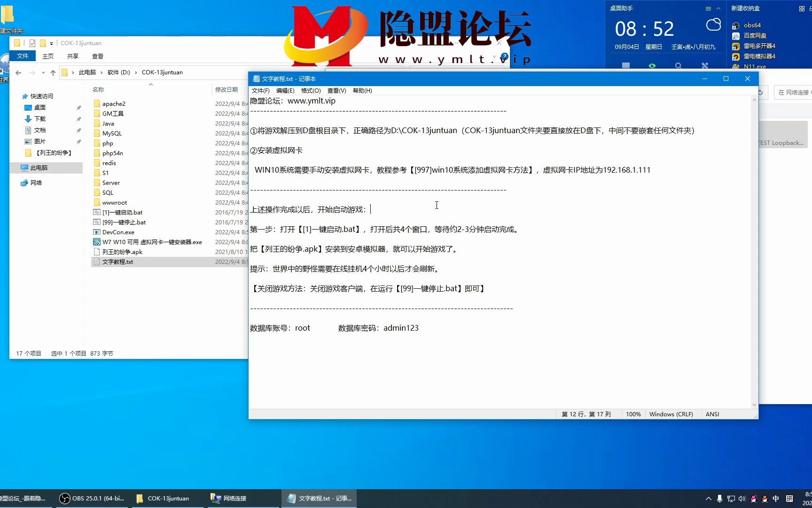Click the Notepad vertical scrollbar up arrow
The image size is (812, 508).
pyautogui.click(x=755, y=100)
